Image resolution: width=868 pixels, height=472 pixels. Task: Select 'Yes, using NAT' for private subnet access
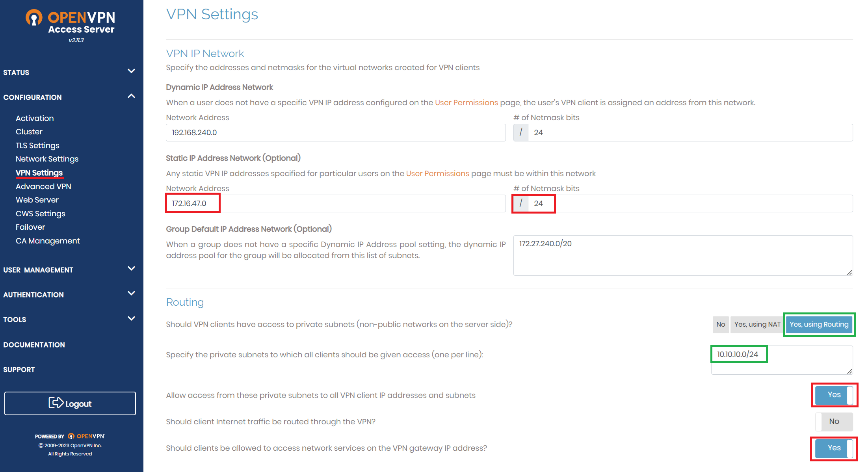coord(756,324)
